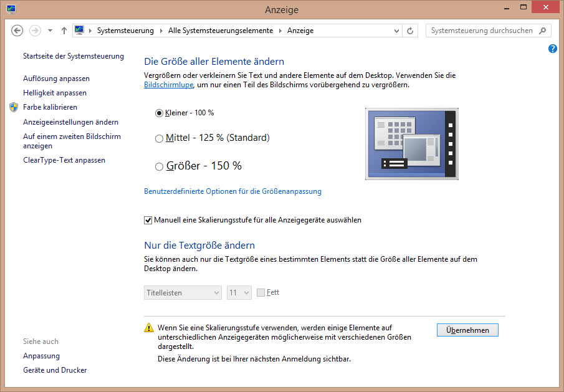
Task: Click the Übernehmen button
Action: [x=467, y=330]
